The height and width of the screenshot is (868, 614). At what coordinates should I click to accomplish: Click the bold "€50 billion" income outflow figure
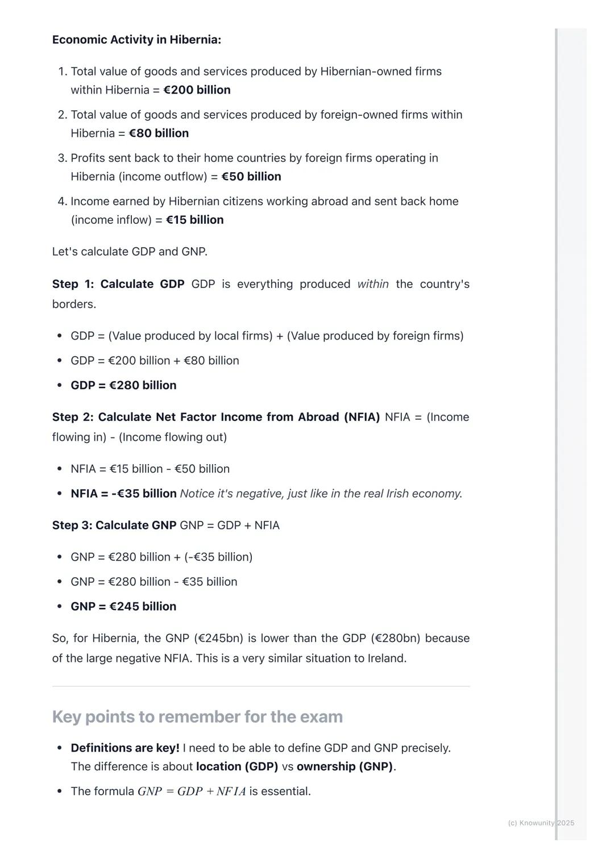251,177
